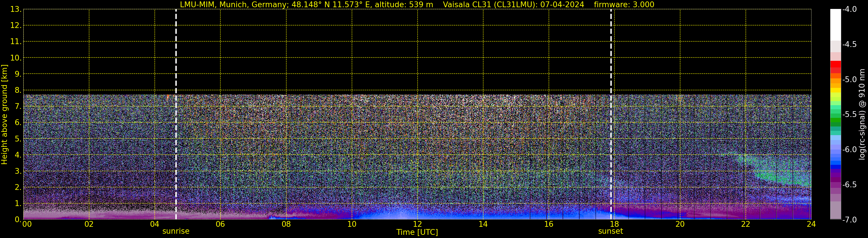The image size is (868, 238).
Task: Click the -4.0 label atop the colorbar
Action: point(849,10)
